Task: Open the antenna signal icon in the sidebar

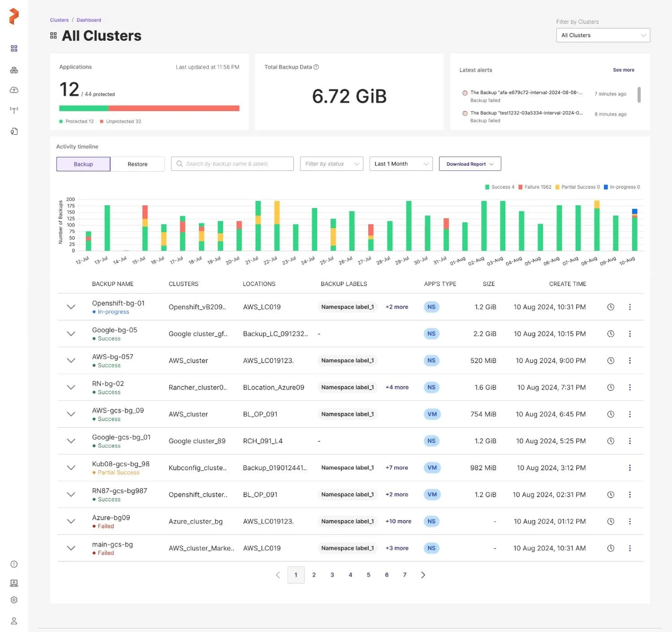Action: (x=14, y=110)
